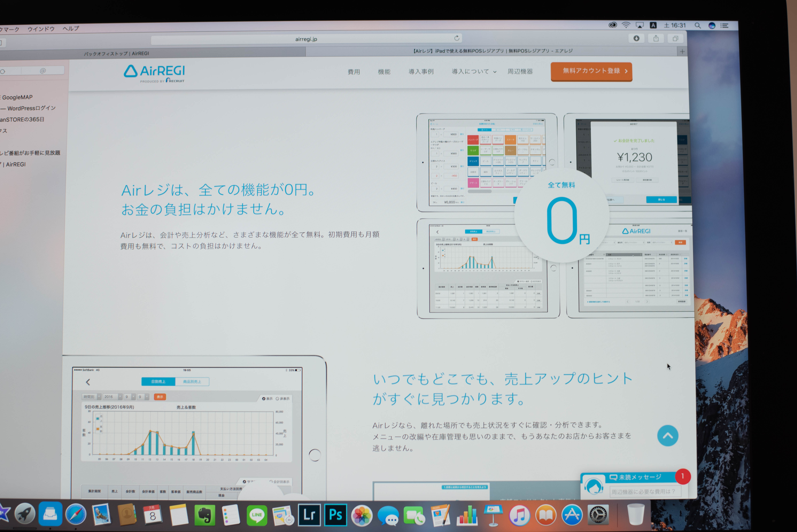Select the 【Airレジ】iPadで使える無料POS tab
Viewport: 797px width, 532px height.
pos(493,51)
